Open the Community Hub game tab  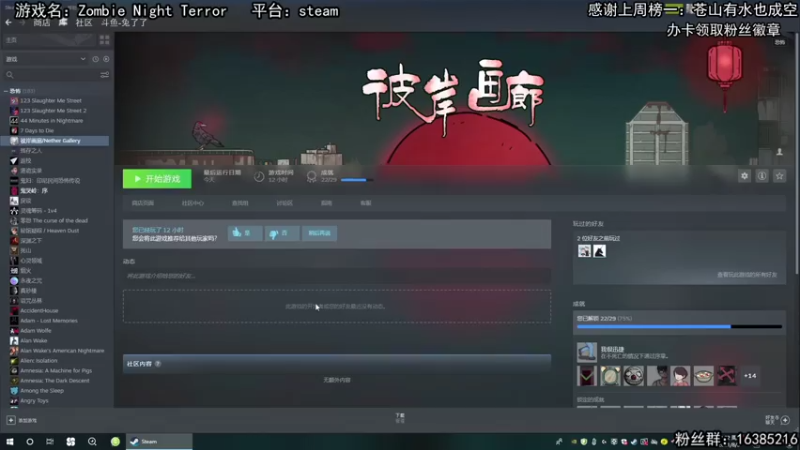192,203
